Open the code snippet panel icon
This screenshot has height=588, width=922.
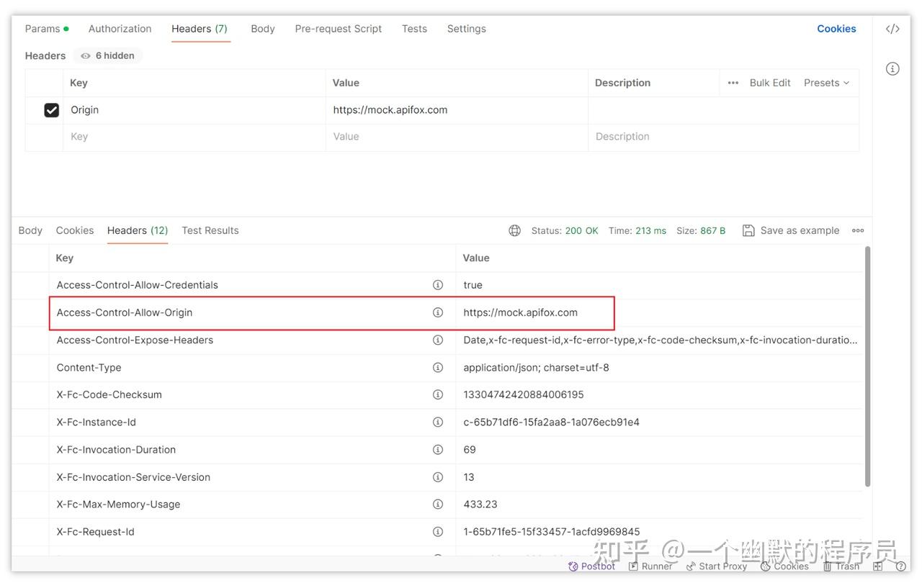pos(892,29)
